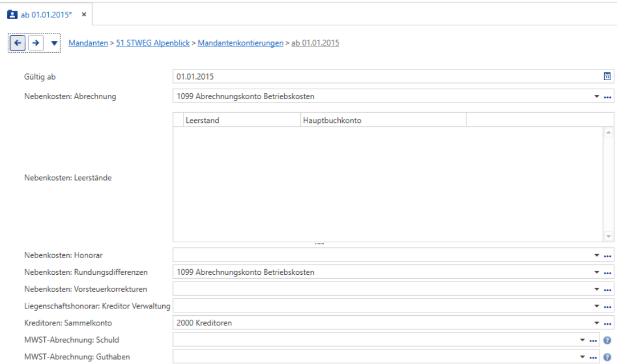The image size is (617, 364).
Task: Click the ab 01.01.2015 breadcrumb entry
Action: (x=315, y=43)
